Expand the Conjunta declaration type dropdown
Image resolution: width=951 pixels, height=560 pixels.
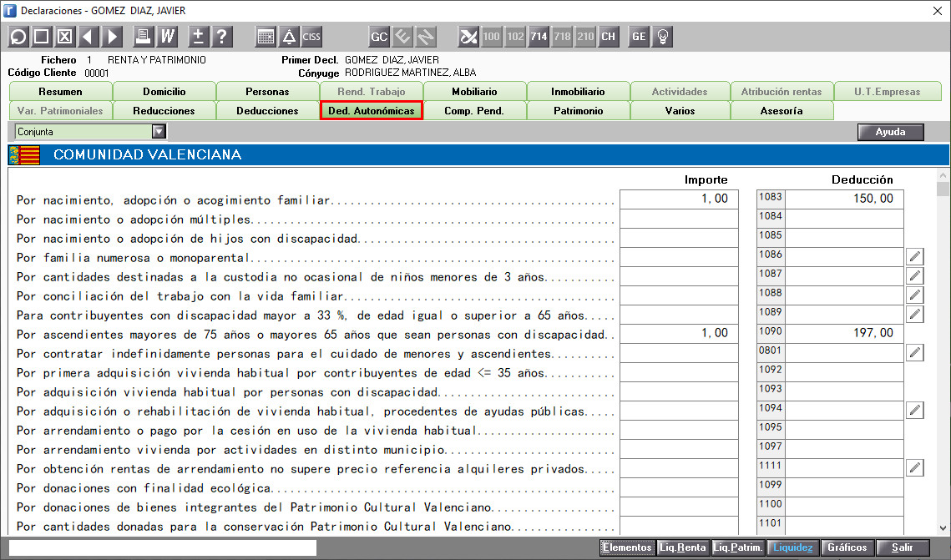159,132
